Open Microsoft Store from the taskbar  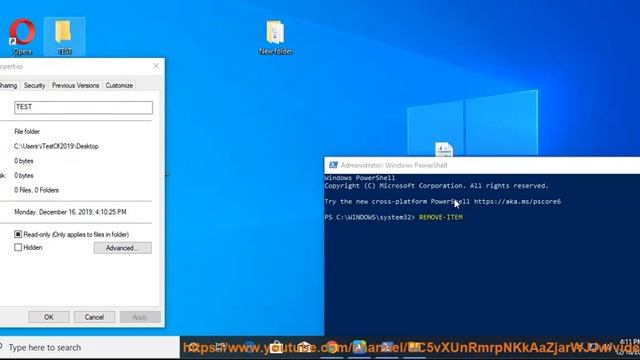pos(276,347)
